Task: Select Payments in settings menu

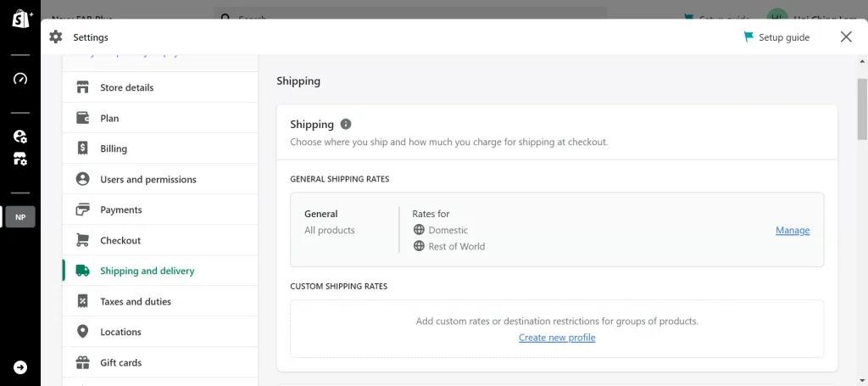Action: [x=160, y=210]
